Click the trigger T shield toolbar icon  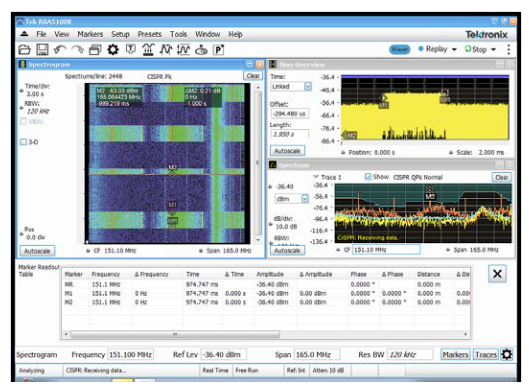click(x=131, y=49)
